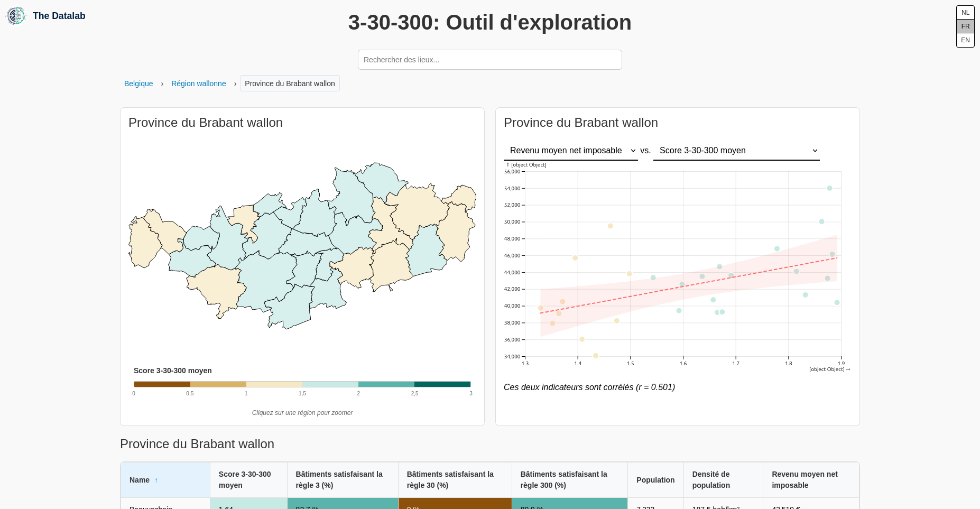Image resolution: width=980 pixels, height=509 pixels.
Task: Open the Revenu moyen net imposable dropdown
Action: pos(571,151)
